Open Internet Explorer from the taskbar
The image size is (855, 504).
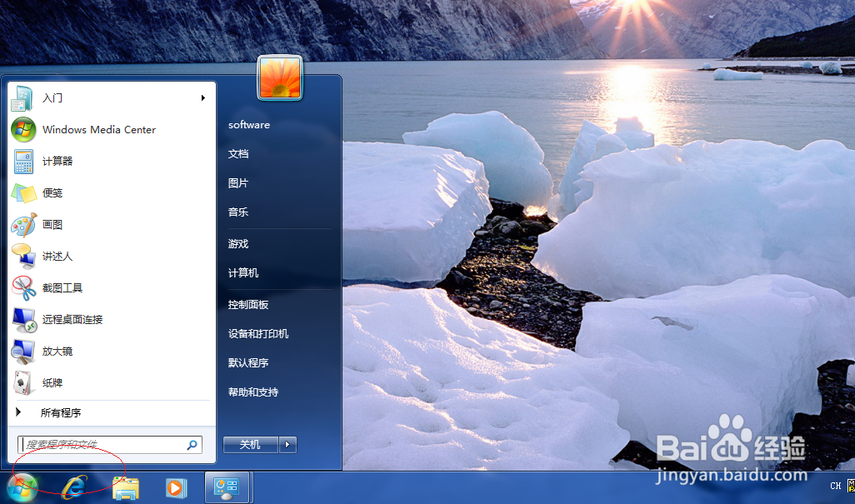pos(73,487)
